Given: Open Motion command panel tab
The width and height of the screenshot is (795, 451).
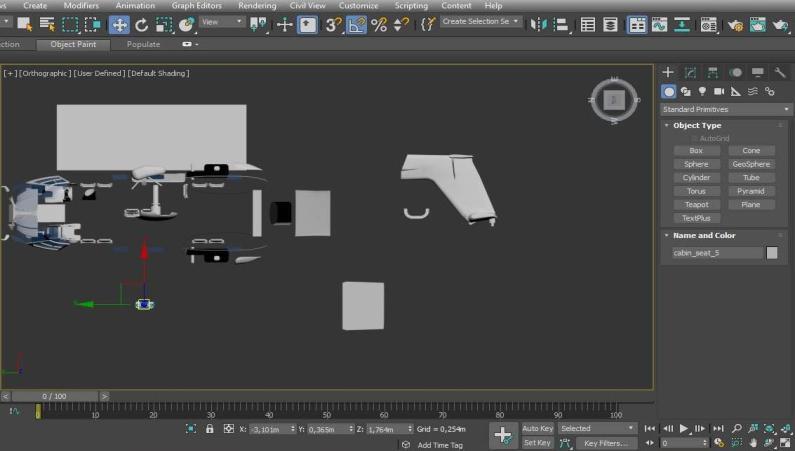Looking at the screenshot, I should (735, 72).
